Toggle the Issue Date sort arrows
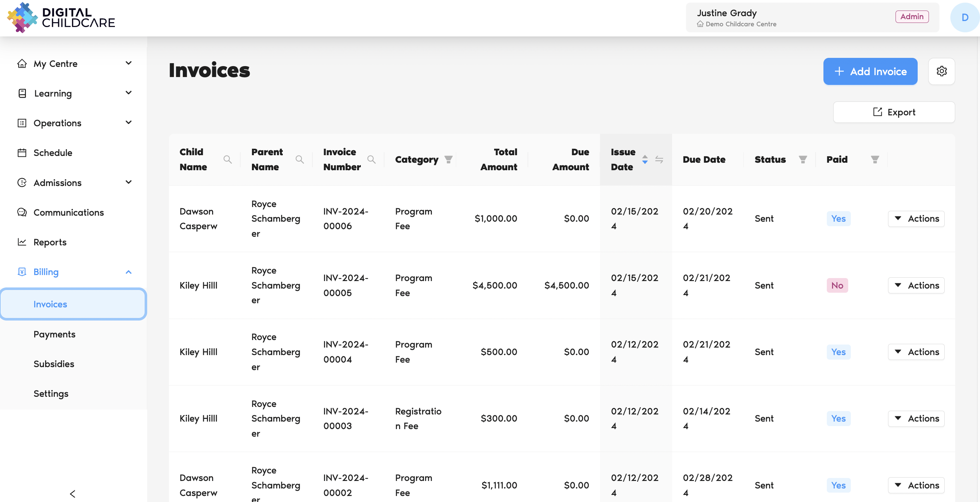 pyautogui.click(x=645, y=159)
